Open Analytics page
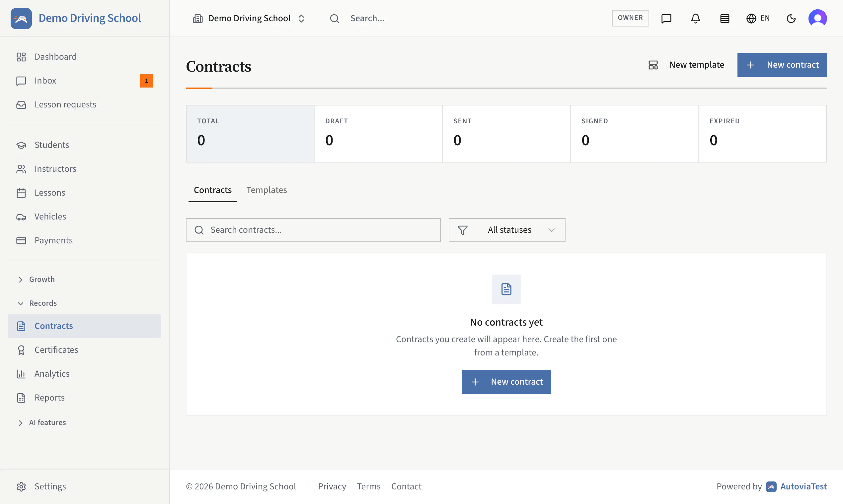 point(84,374)
